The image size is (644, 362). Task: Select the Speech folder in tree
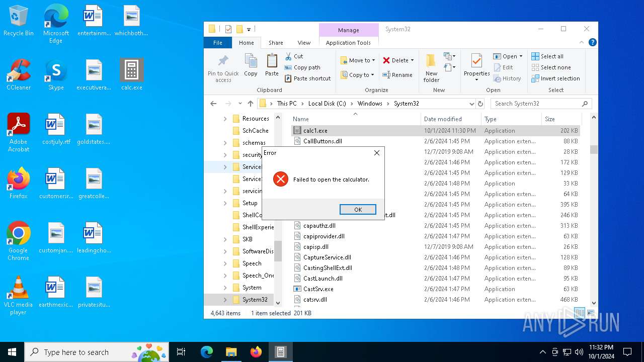[252, 263]
